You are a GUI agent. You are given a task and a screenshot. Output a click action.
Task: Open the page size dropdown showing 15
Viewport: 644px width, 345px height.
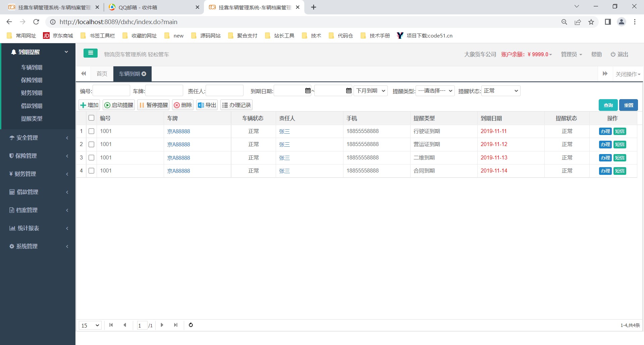point(90,325)
